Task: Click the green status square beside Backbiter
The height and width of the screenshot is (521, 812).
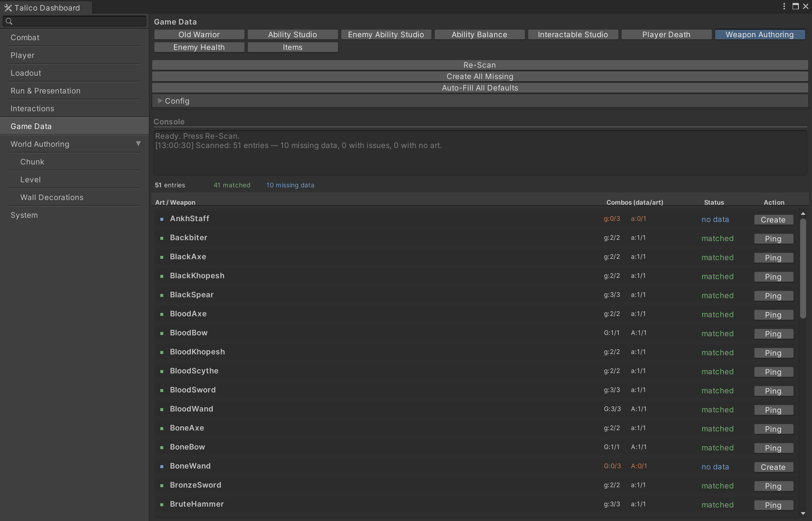Action: pos(162,238)
